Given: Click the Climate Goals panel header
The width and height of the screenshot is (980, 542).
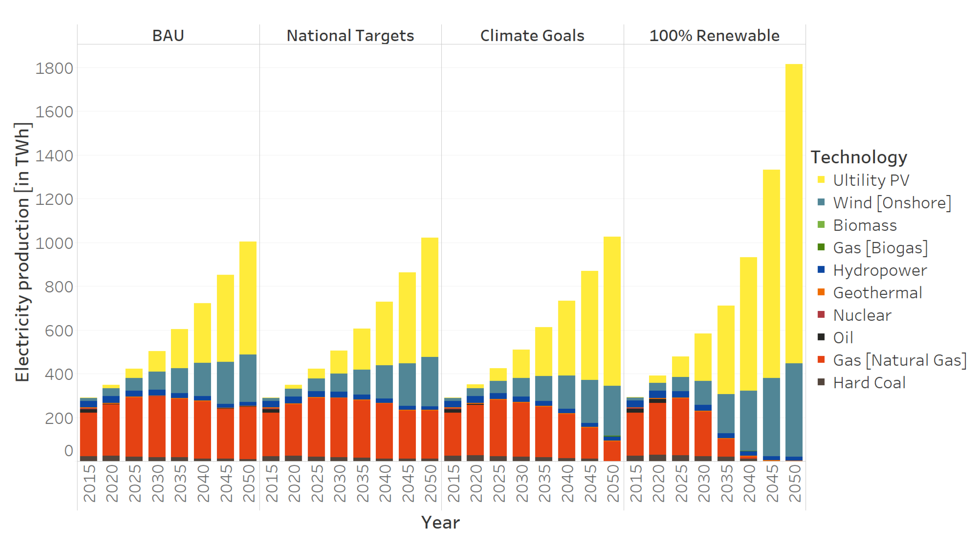Looking at the screenshot, I should click(532, 35).
